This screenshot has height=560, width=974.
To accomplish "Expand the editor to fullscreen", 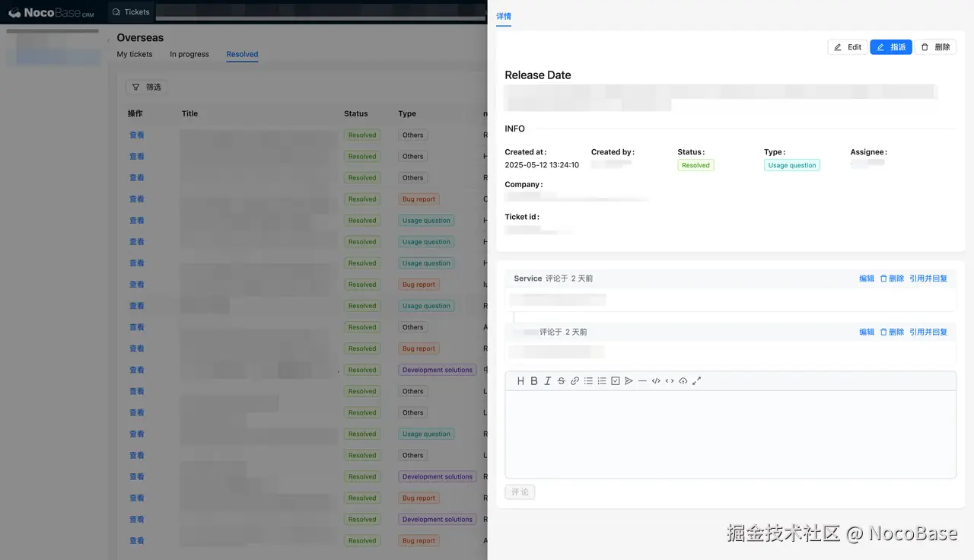I will 697,380.
